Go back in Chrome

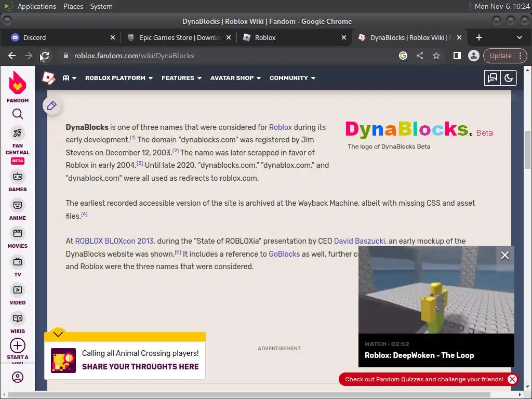pos(12,56)
